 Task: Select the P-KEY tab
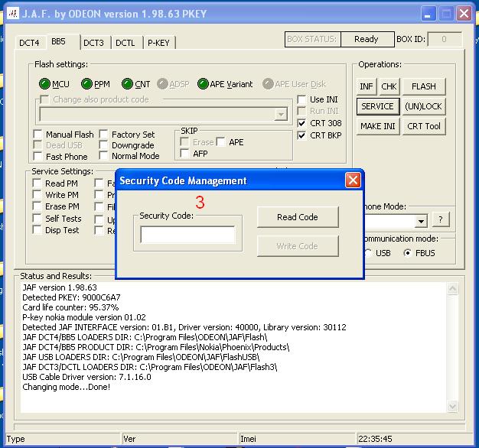tap(158, 43)
